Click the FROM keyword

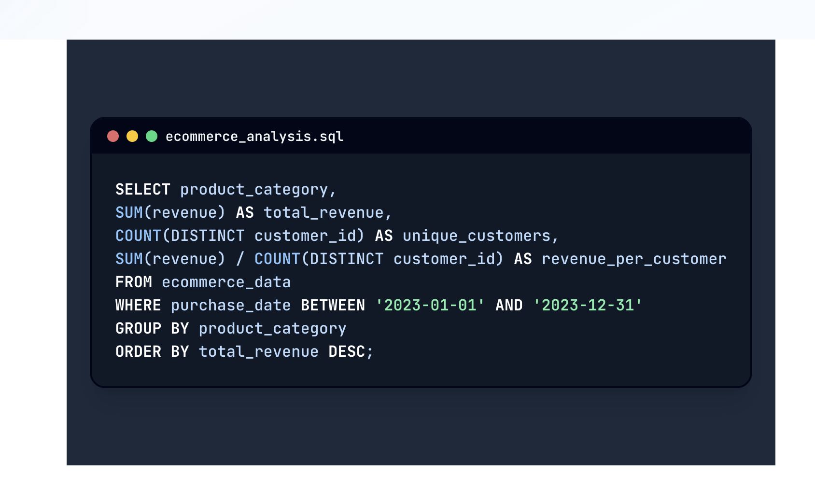click(x=134, y=282)
